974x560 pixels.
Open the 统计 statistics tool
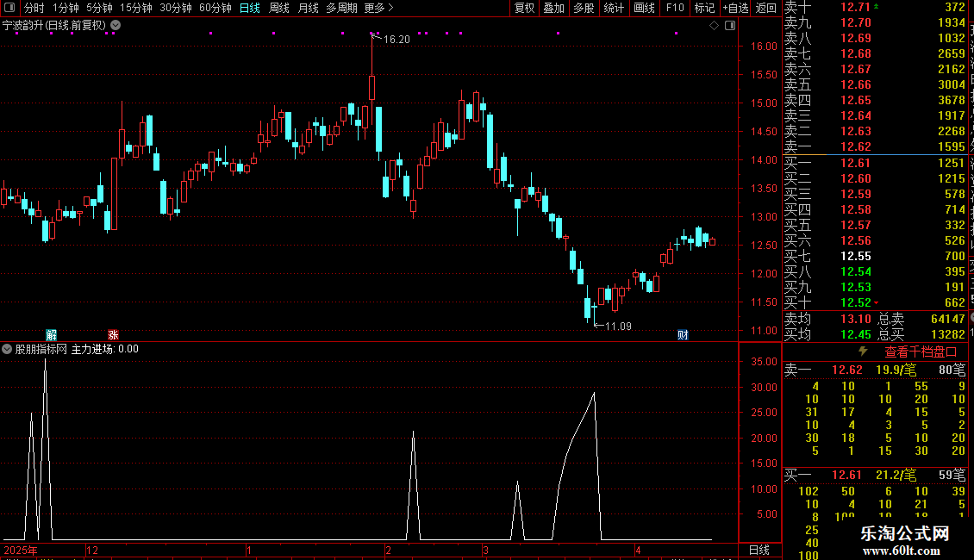coord(614,8)
